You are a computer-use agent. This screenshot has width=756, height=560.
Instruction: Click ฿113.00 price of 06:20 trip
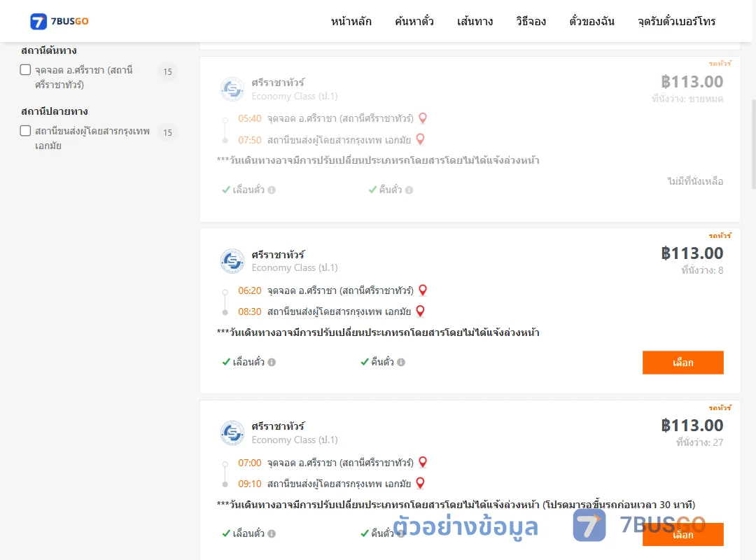coord(692,253)
